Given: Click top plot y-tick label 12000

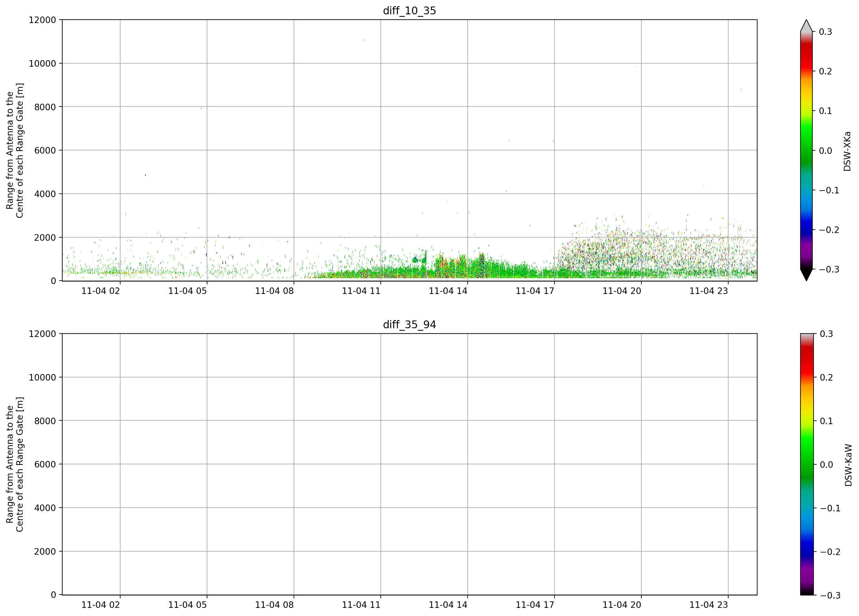Looking at the screenshot, I should click(x=42, y=20).
